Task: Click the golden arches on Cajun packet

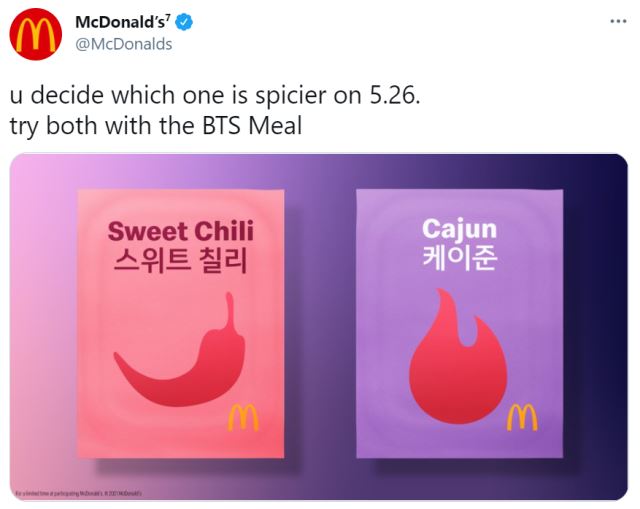Action: point(522,417)
